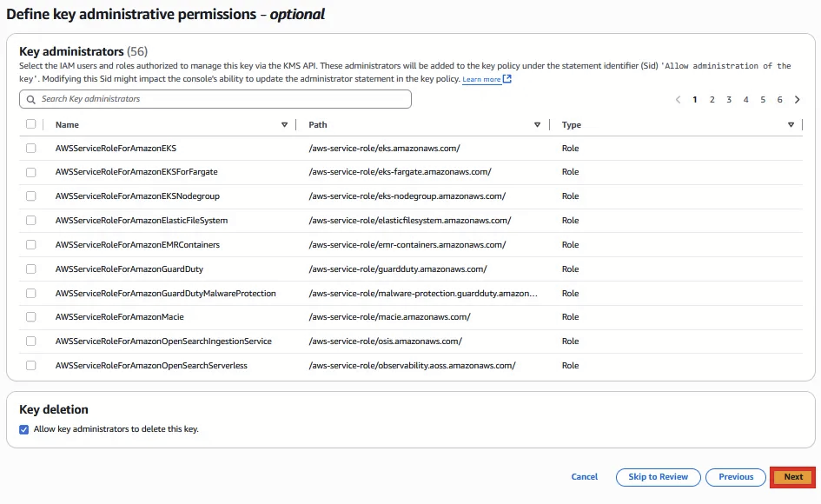821x504 pixels.
Task: Check AWSServiceRoleForAmazonEKSForFargate checkbox
Action: [x=31, y=172]
